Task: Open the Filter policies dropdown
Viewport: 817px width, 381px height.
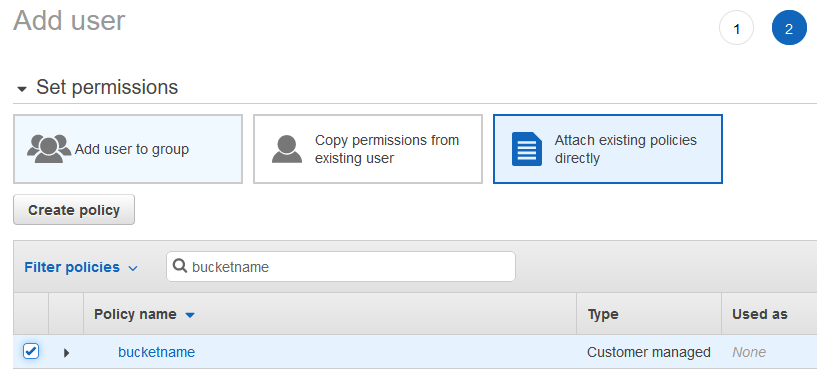Action: (x=81, y=267)
